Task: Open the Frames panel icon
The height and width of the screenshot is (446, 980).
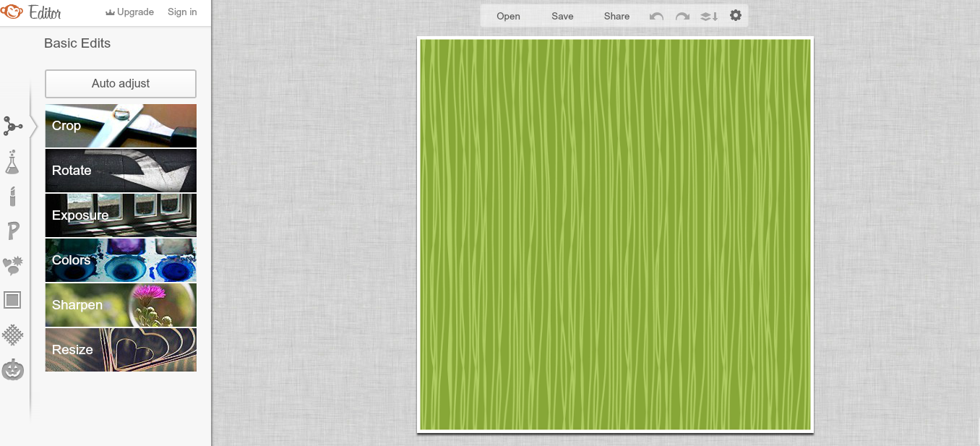Action: point(12,299)
